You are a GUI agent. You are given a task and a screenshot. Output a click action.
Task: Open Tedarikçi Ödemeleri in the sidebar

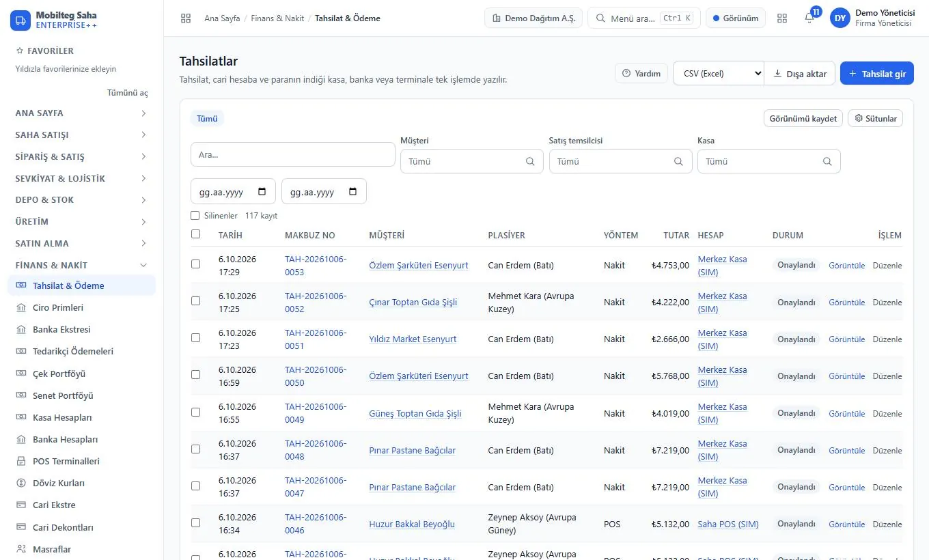pyautogui.click(x=81, y=352)
